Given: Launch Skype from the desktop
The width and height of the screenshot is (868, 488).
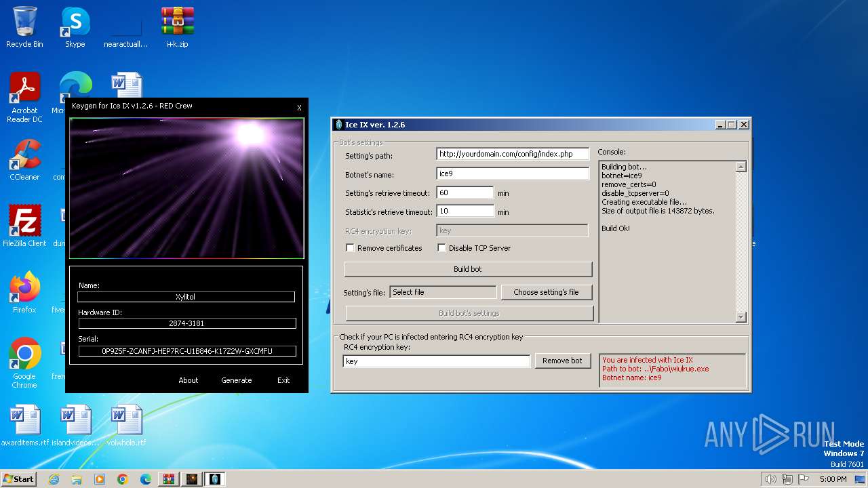Looking at the screenshot, I should pyautogui.click(x=75, y=27).
